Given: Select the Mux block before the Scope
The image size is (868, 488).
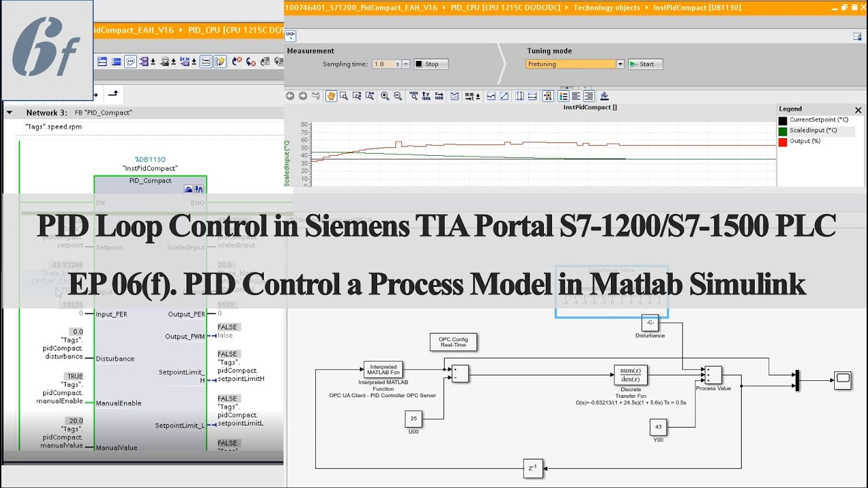Looking at the screenshot, I should tap(797, 380).
